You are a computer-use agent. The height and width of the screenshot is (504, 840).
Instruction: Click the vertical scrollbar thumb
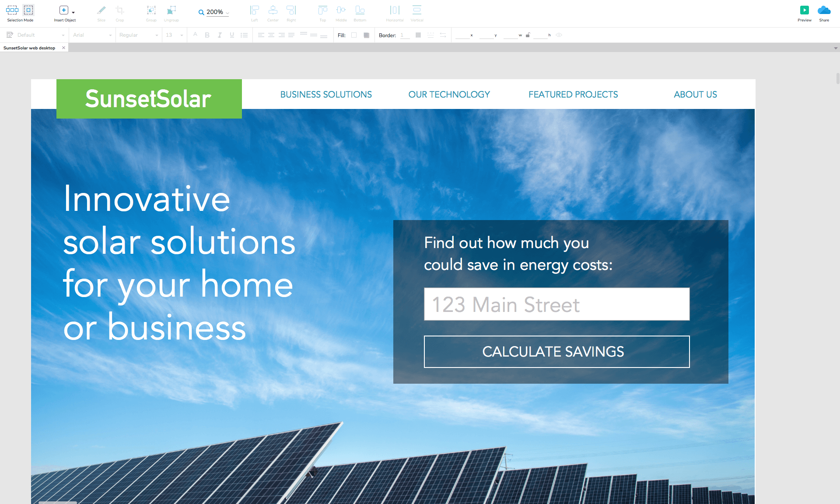click(837, 78)
